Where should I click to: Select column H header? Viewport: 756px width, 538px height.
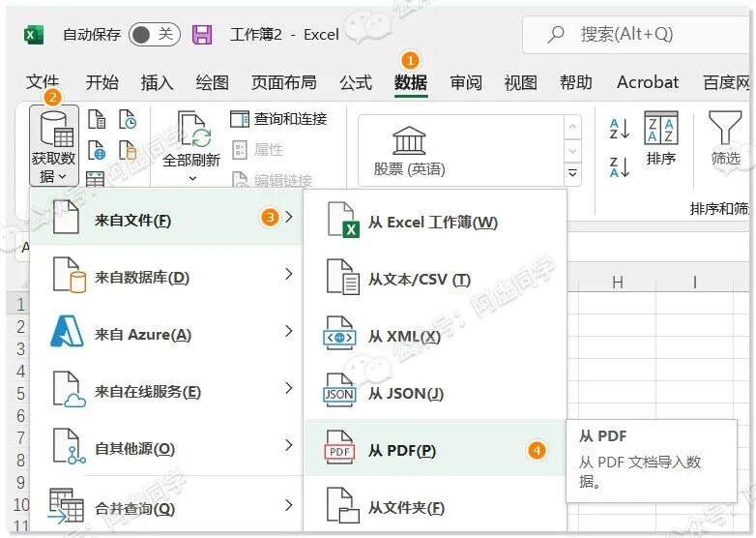coord(617,282)
